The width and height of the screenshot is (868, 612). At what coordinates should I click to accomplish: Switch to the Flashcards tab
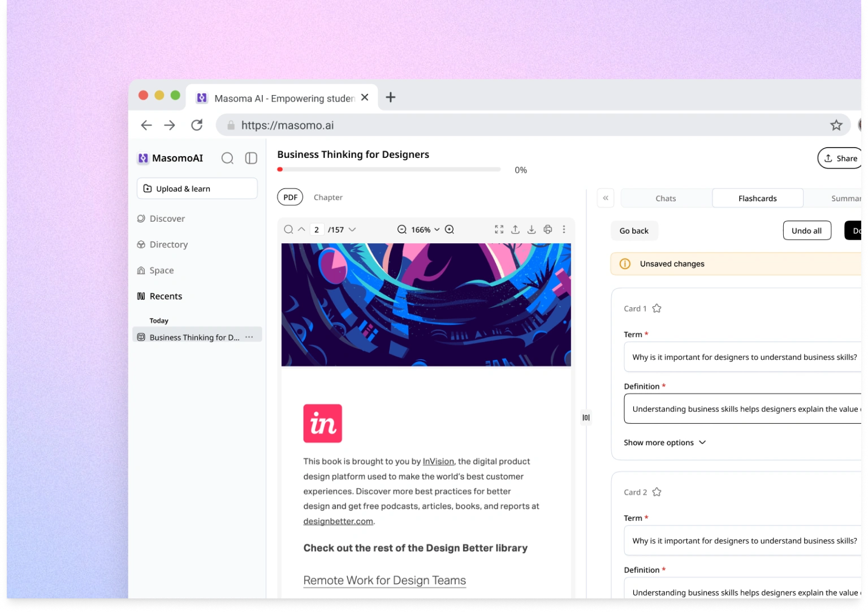click(x=758, y=199)
